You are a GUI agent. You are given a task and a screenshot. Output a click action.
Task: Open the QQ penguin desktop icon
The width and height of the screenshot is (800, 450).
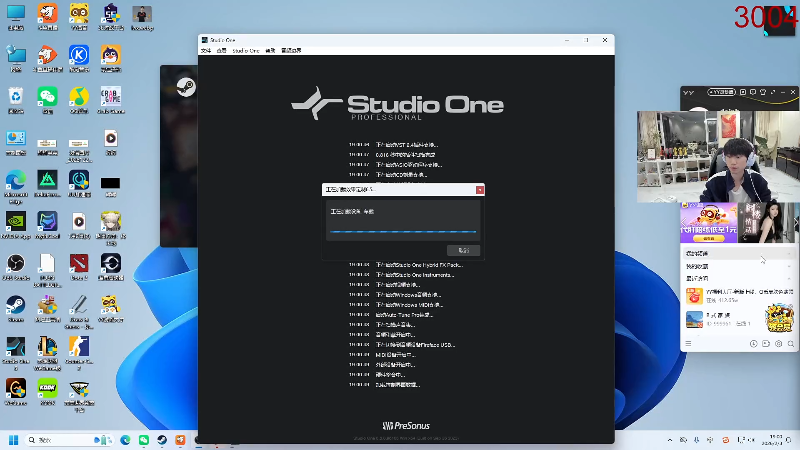coord(111,55)
